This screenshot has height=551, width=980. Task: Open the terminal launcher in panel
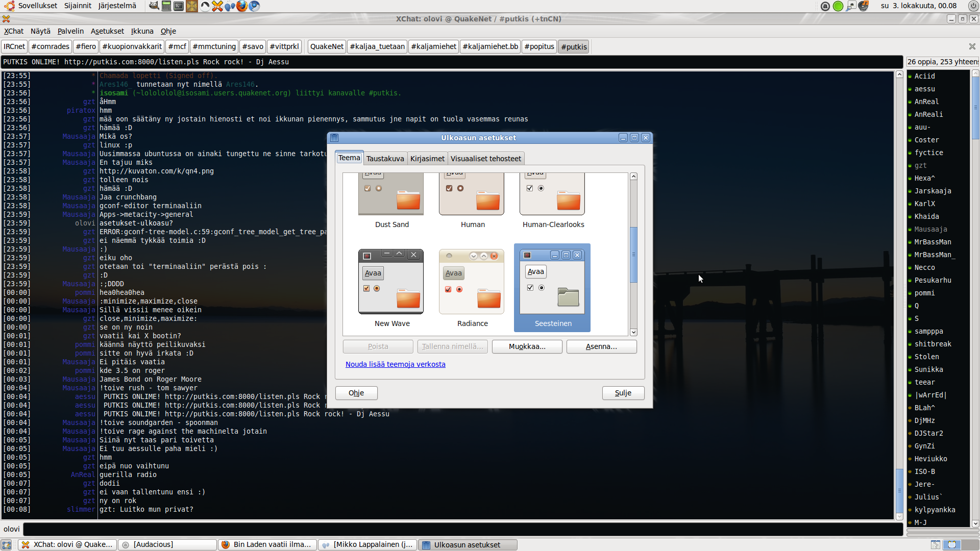(x=179, y=6)
